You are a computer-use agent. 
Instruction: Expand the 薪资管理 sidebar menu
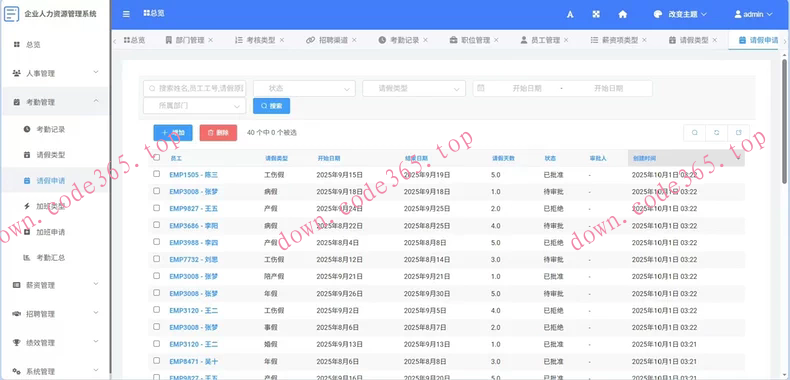click(x=54, y=285)
